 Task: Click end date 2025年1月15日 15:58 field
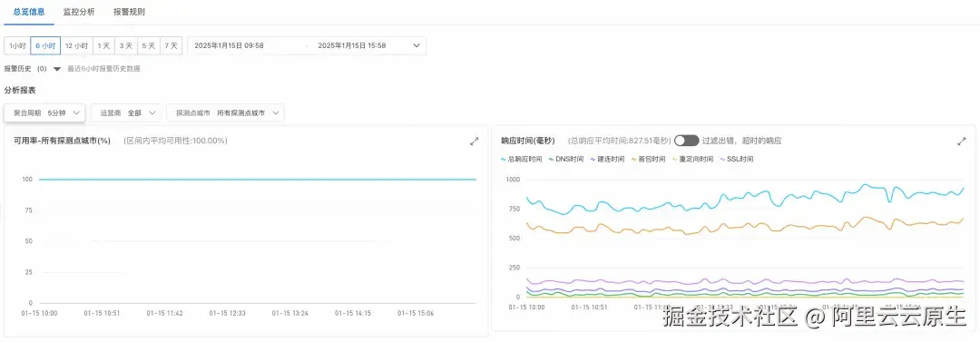pos(352,45)
